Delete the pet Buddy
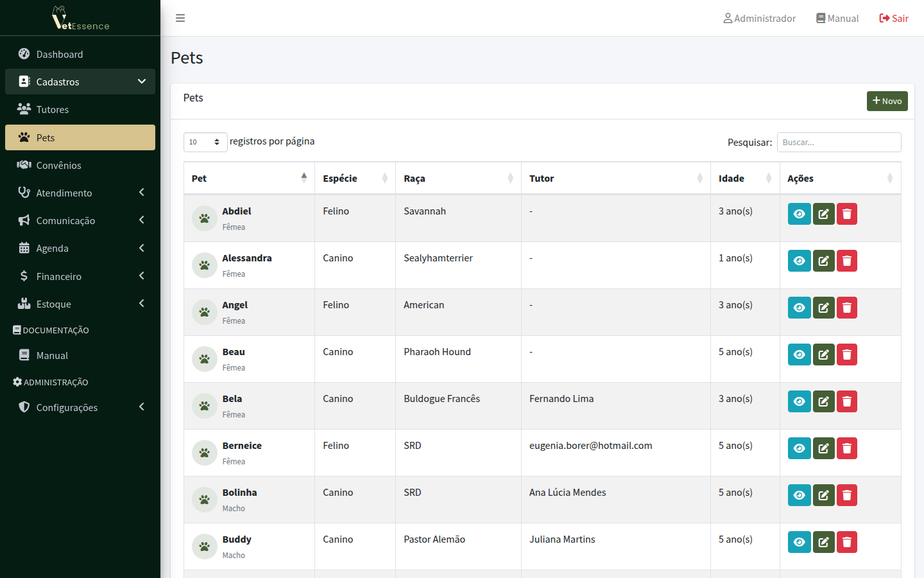The width and height of the screenshot is (924, 578). (847, 542)
